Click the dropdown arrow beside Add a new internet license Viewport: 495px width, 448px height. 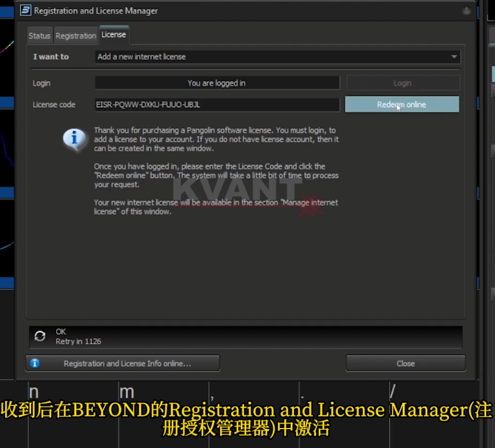point(454,57)
